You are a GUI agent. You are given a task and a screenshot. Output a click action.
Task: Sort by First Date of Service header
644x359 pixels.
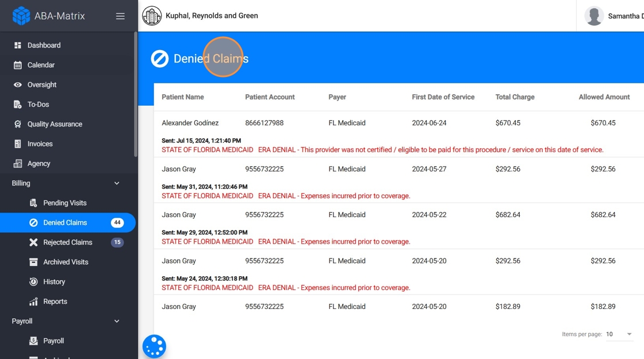click(443, 97)
